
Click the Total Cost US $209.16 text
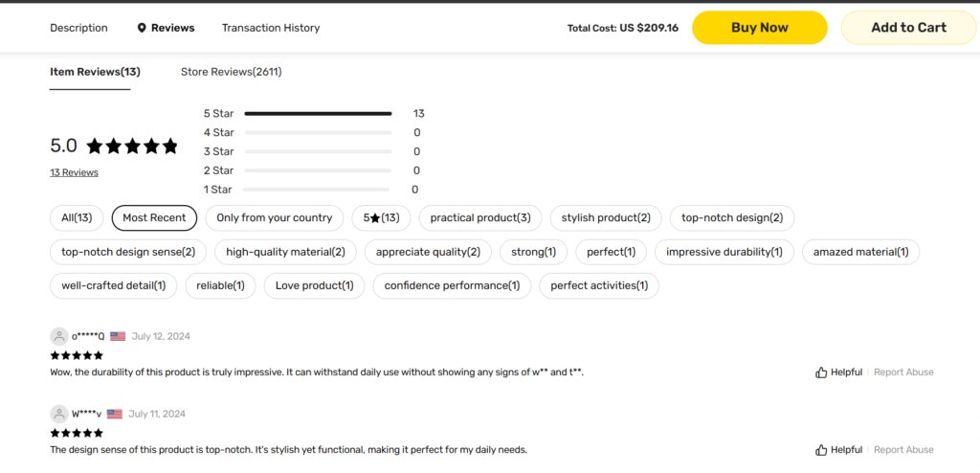623,28
